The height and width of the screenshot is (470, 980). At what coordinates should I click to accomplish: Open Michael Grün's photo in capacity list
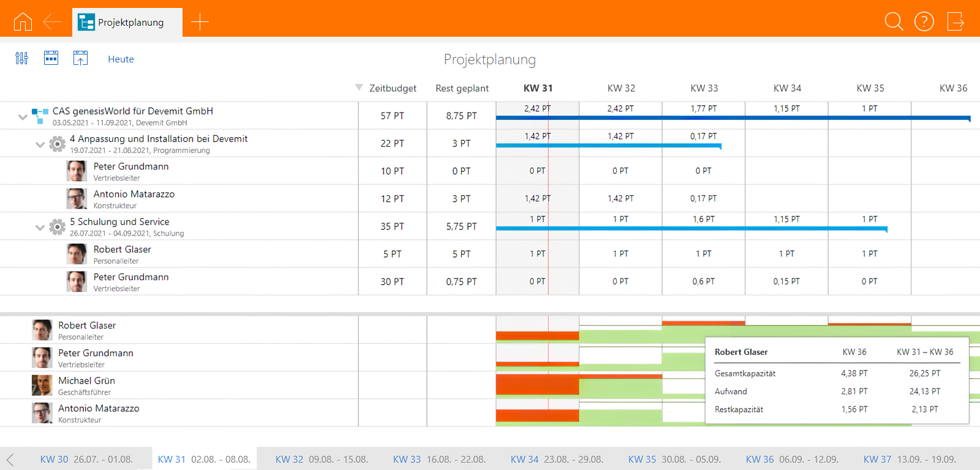coord(42,386)
